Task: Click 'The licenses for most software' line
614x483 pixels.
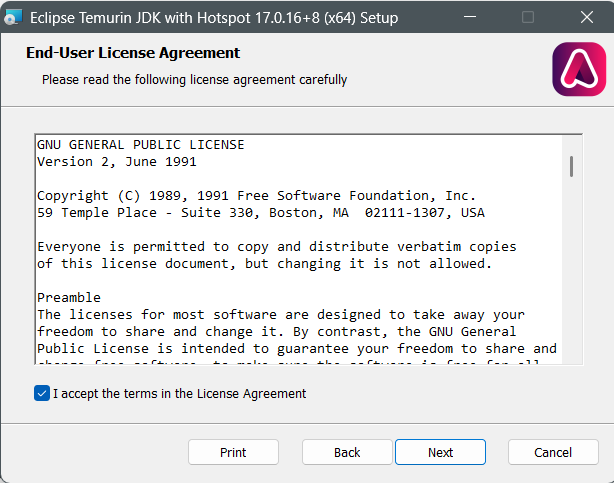Action: 281,315
